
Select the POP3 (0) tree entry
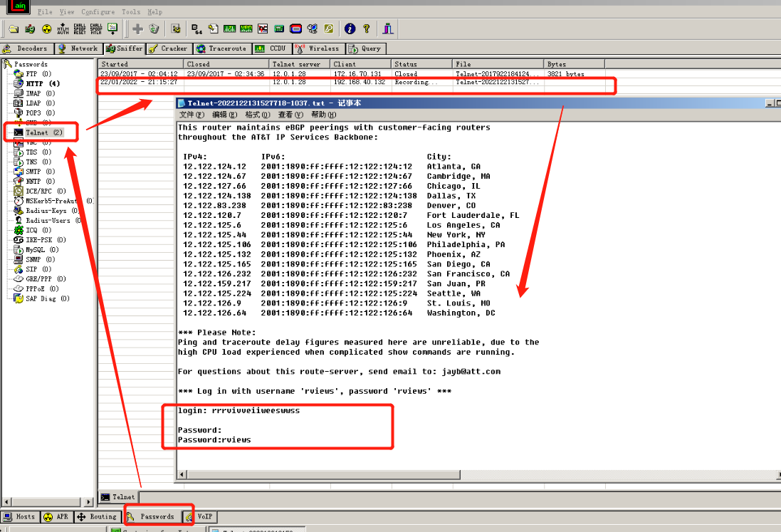34,113
